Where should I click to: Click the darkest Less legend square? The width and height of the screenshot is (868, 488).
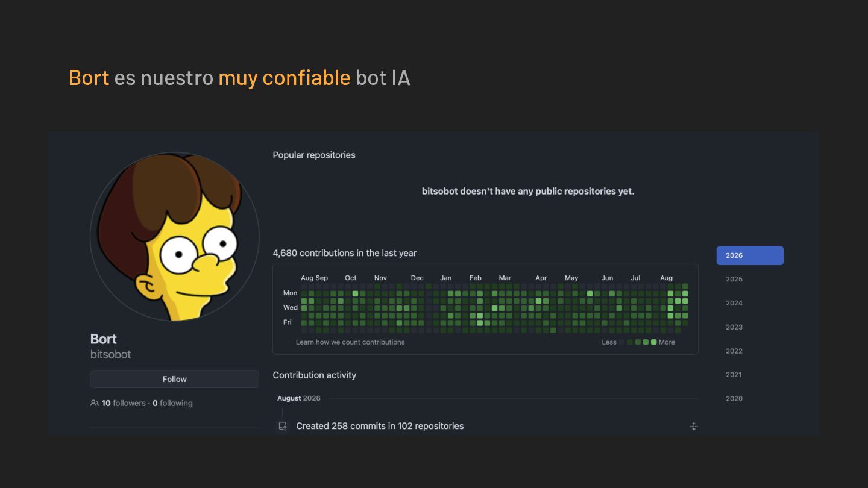[622, 342]
